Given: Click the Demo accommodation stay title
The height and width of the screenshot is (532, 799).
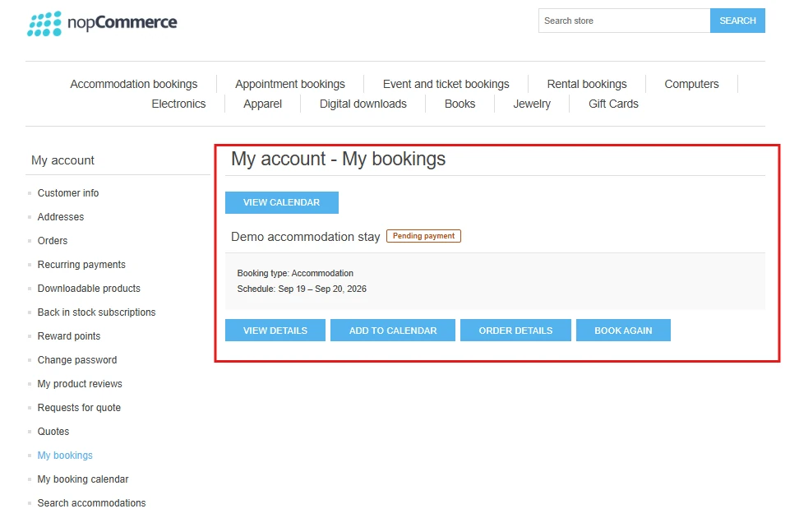Looking at the screenshot, I should point(305,237).
